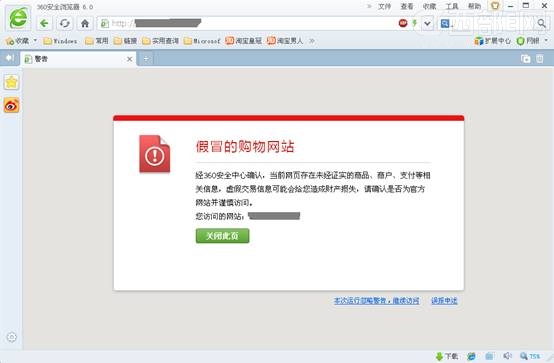This screenshot has height=363, width=554.
Task: Close the 警告 tab
Action: pos(130,59)
